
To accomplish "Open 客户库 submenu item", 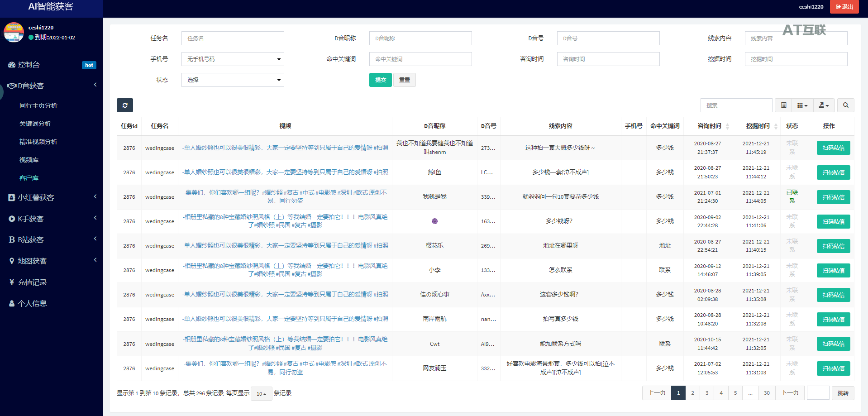I will pos(29,178).
